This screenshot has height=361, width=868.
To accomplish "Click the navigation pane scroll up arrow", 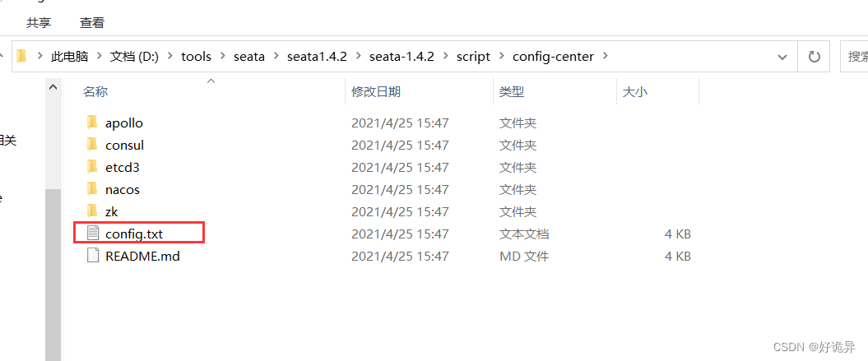I will 53,86.
